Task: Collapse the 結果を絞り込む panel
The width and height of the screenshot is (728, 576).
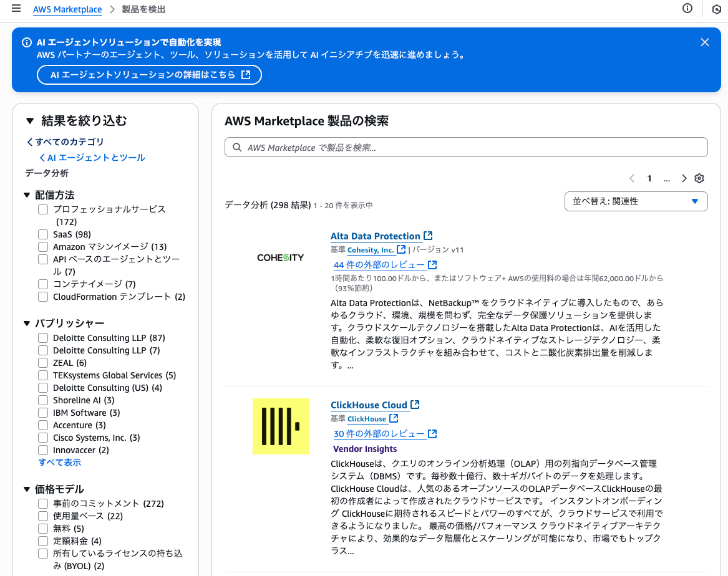Action: pos(30,121)
